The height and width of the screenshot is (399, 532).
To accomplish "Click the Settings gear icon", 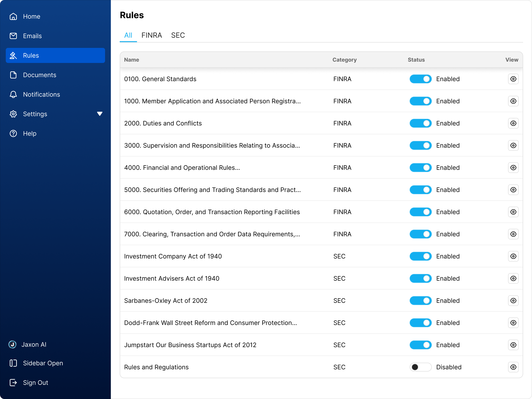I will point(13,114).
